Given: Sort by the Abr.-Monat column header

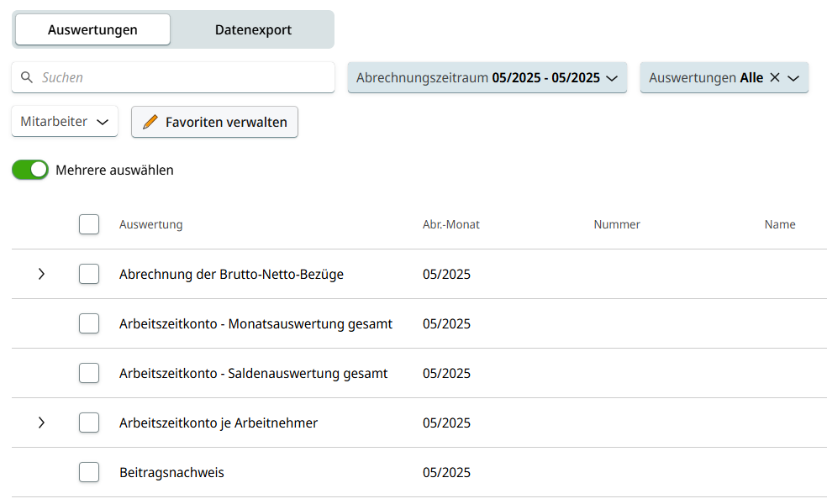Looking at the screenshot, I should (x=450, y=224).
